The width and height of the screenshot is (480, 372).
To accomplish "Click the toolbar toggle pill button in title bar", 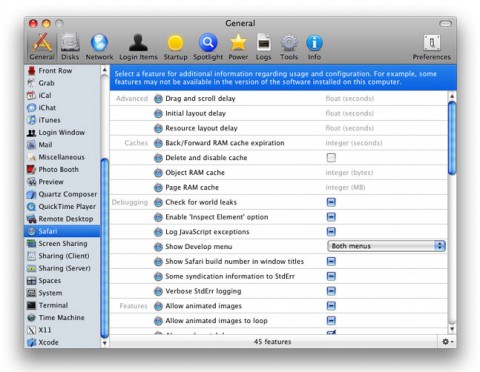I will coord(445,23).
